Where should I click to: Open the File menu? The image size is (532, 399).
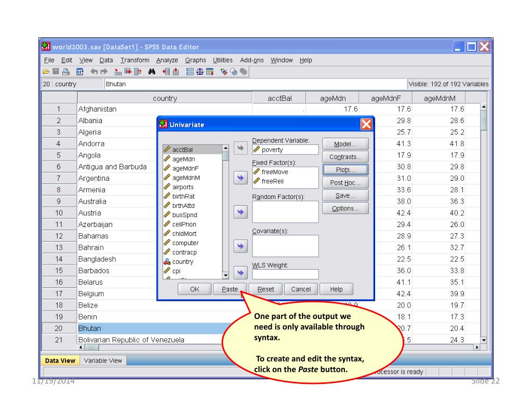pyautogui.click(x=49, y=60)
